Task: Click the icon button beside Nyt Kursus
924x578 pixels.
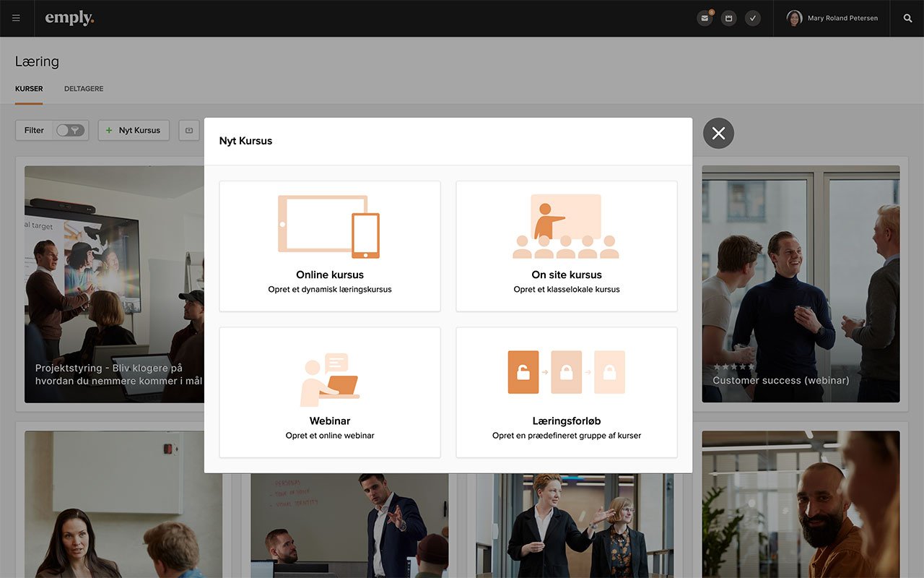Action: tap(189, 130)
